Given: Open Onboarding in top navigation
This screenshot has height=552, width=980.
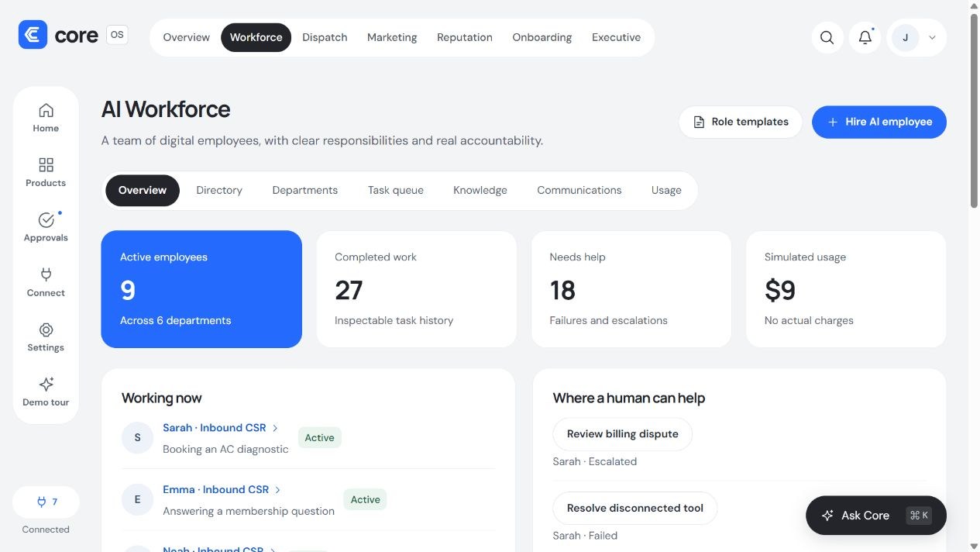Looking at the screenshot, I should point(542,37).
